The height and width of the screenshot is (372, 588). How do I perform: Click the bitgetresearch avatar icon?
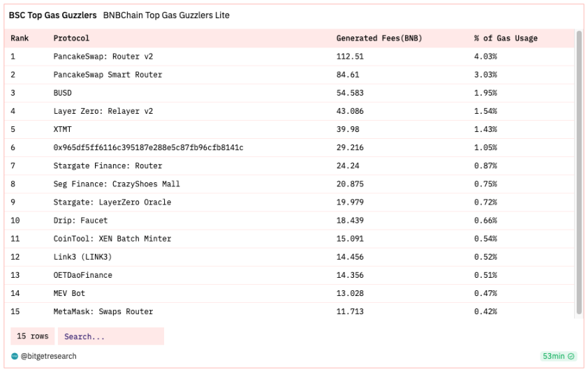click(15, 356)
